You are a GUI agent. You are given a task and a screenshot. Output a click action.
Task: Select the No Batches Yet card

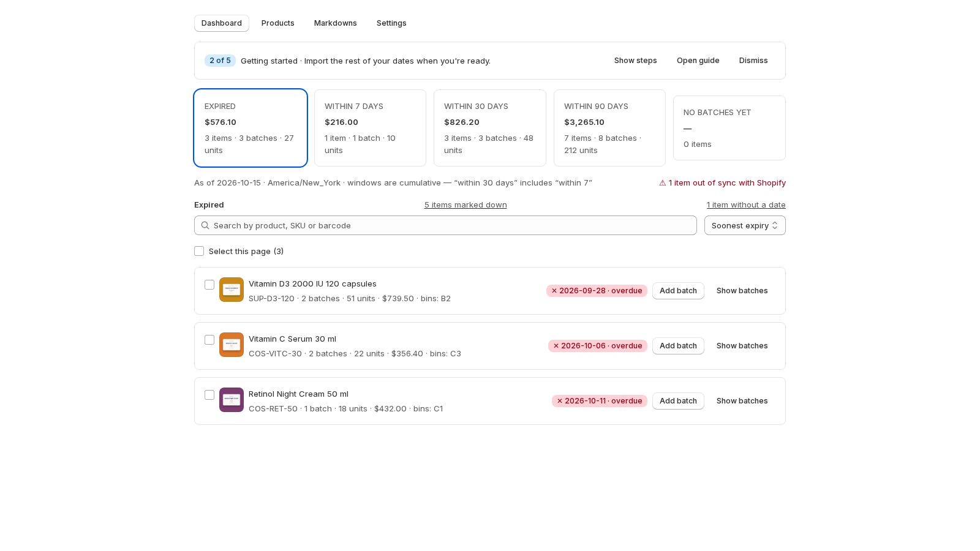(729, 128)
